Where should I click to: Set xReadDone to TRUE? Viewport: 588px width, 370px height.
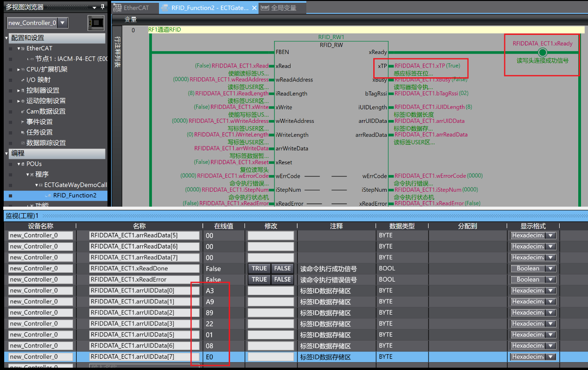[x=259, y=269]
